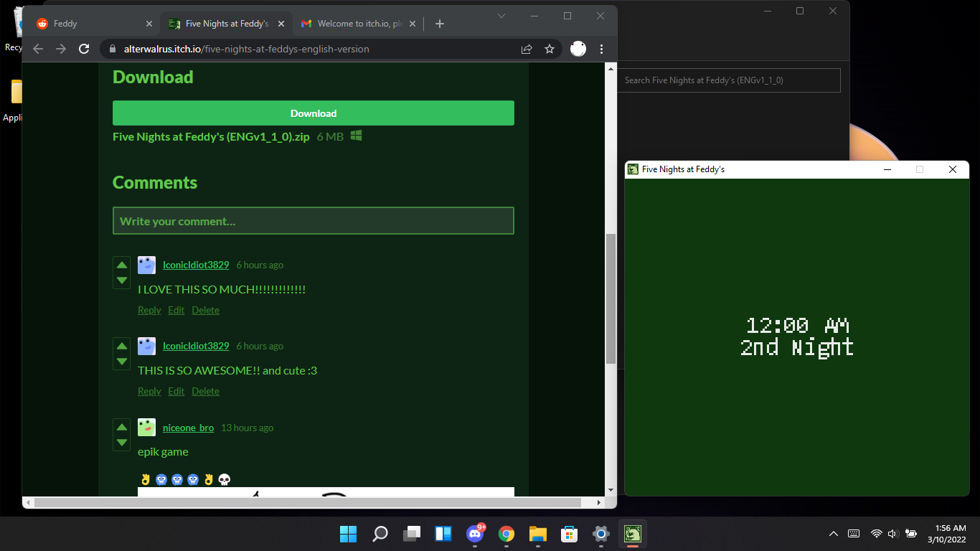Minimize the Five Nights at Feddy's game window
Viewport: 980px width, 551px height.
point(887,169)
